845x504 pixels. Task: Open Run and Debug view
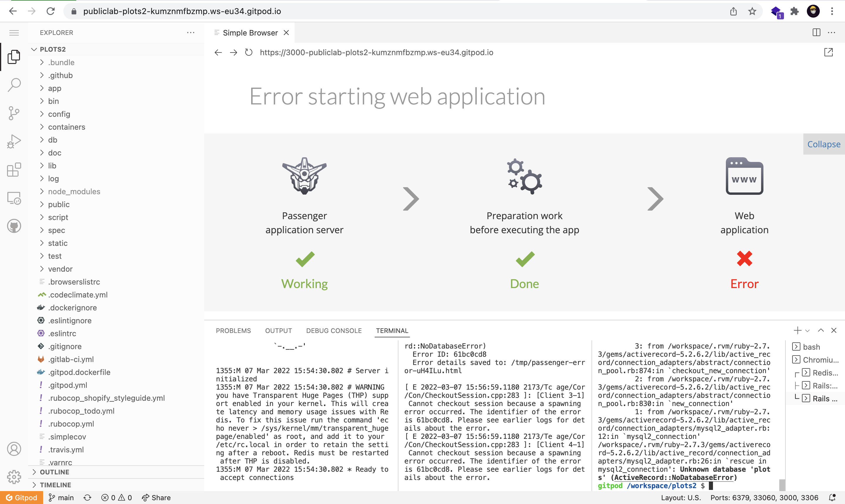pyautogui.click(x=14, y=141)
